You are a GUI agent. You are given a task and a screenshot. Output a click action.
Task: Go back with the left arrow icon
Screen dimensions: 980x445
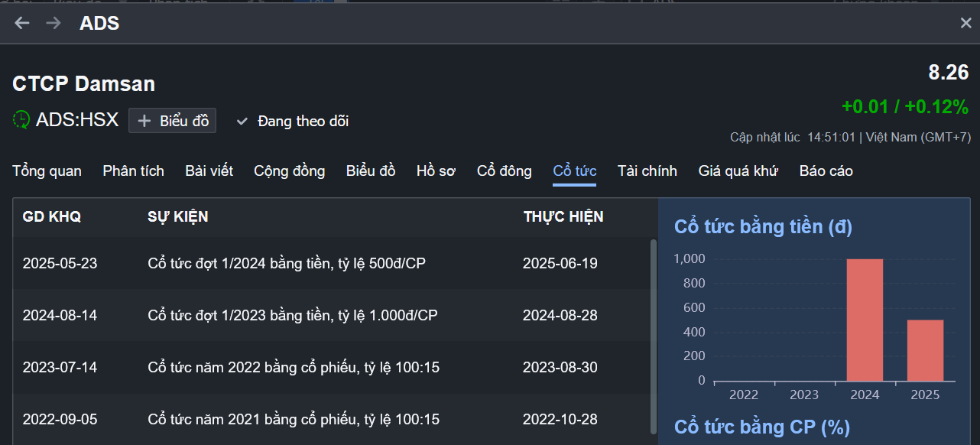coord(22,23)
